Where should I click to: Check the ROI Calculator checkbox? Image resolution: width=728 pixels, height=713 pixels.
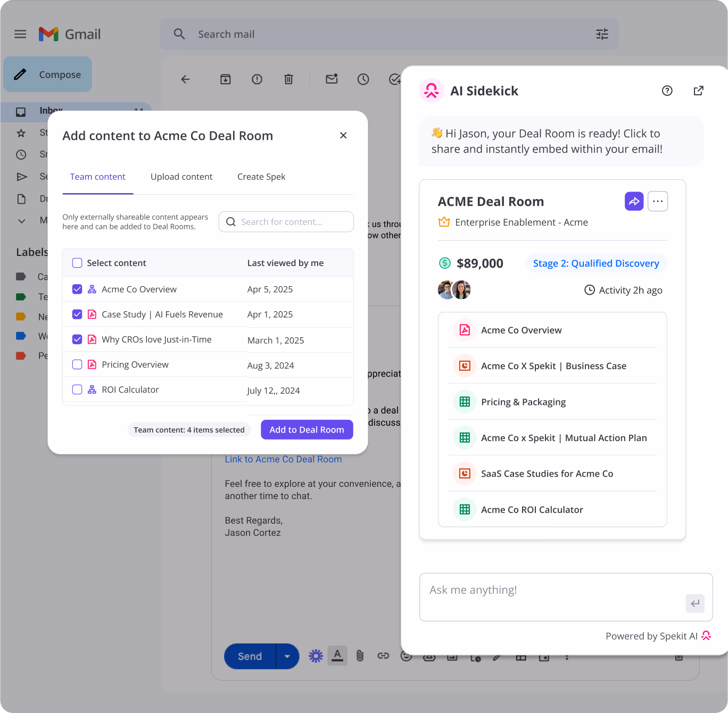click(x=77, y=389)
